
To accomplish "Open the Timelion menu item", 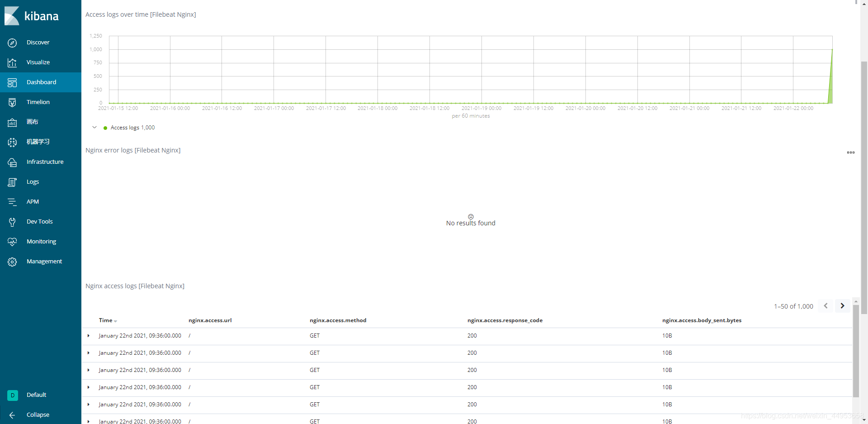I will (x=38, y=102).
